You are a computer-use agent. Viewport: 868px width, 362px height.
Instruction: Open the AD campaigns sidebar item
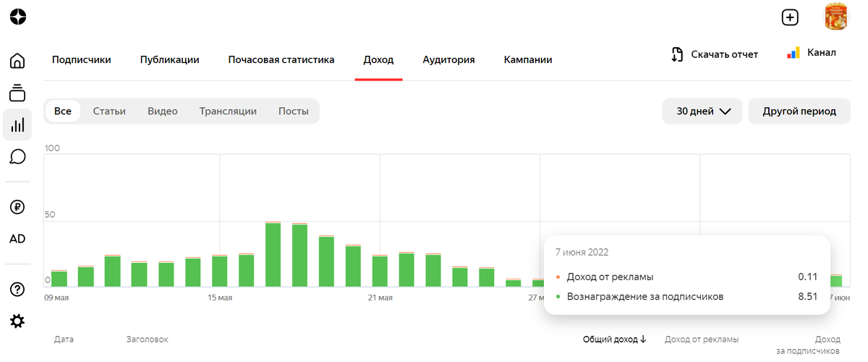17,239
